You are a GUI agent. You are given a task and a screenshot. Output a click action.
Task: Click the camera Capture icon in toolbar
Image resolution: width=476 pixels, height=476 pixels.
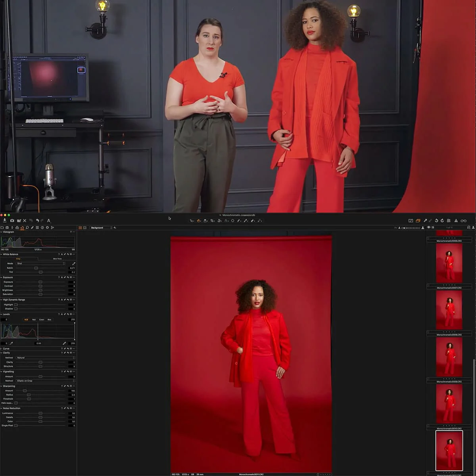12,221
